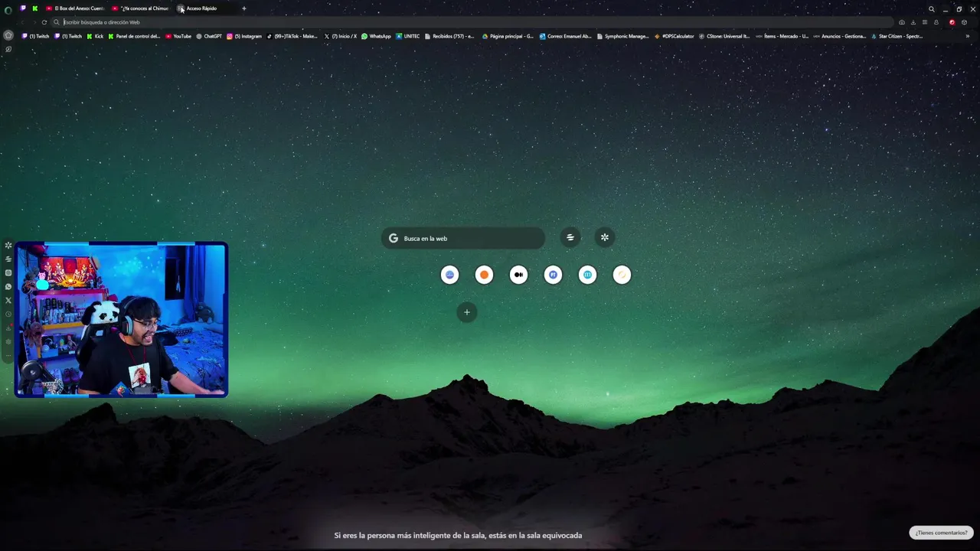This screenshot has height=551, width=980.
Task: Open the Instagram sidebar icon
Action: [8, 273]
